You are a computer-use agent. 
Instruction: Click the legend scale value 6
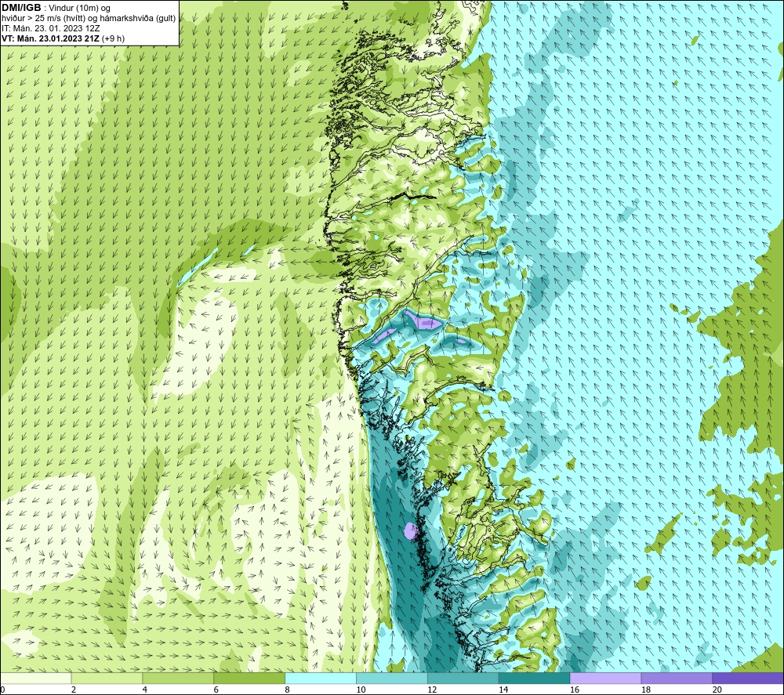pyautogui.click(x=216, y=690)
